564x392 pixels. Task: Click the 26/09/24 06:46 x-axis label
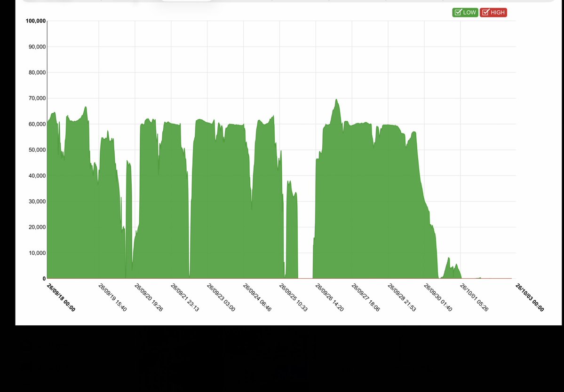257,298
